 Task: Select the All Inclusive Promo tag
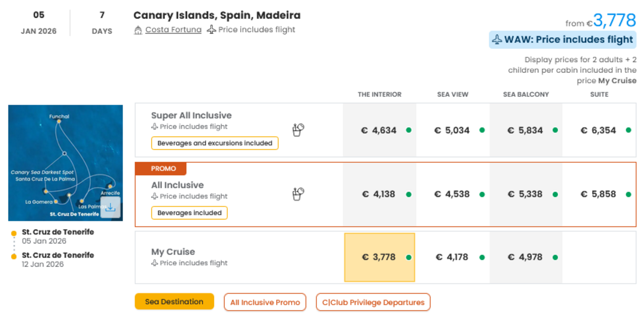pos(265,302)
